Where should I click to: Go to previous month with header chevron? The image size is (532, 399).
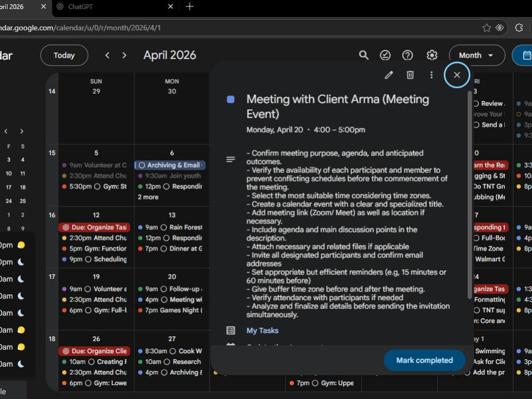tap(107, 55)
